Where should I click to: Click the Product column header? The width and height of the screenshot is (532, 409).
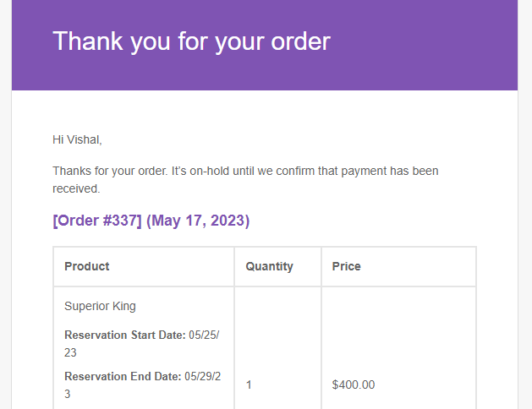tap(87, 266)
